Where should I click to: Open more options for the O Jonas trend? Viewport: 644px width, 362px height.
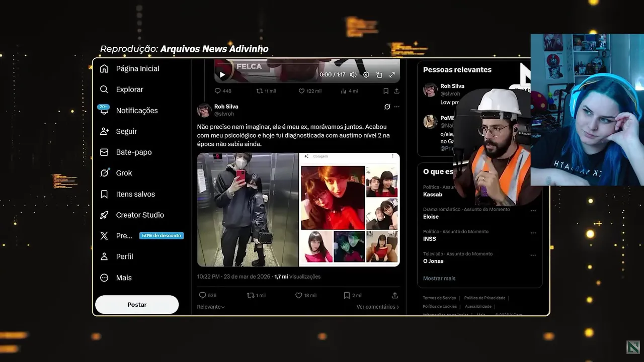coord(533,255)
